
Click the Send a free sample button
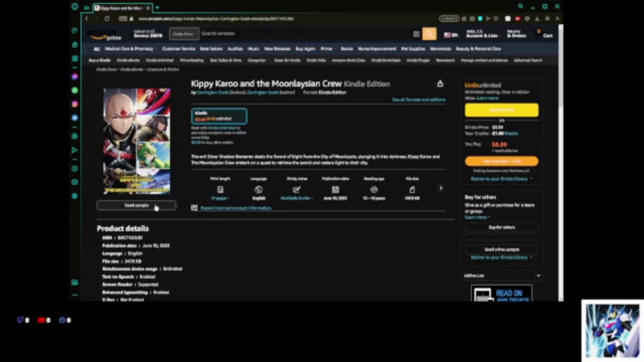coord(502,249)
